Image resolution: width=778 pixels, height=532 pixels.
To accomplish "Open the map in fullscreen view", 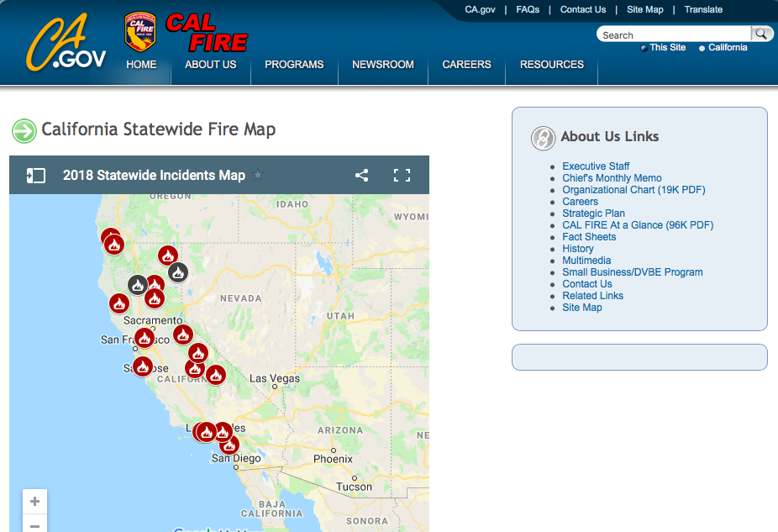I will [x=402, y=175].
